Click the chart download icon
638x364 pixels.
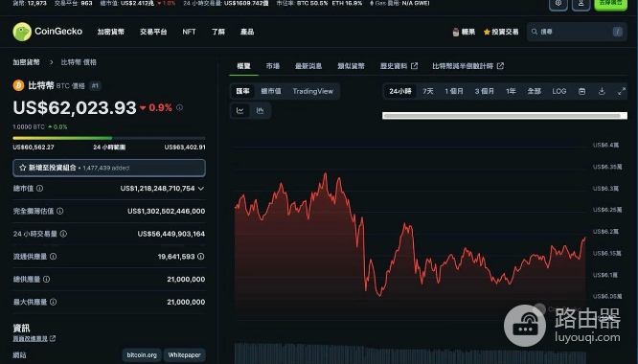pos(602,91)
